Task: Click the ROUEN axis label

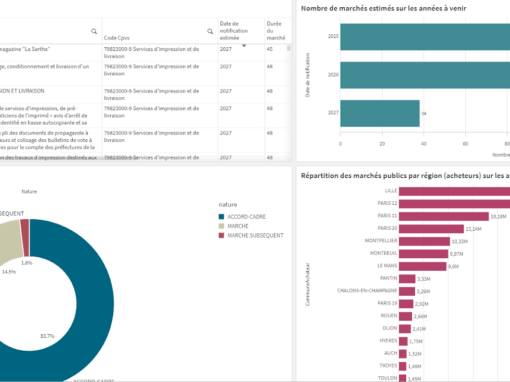Action: pyautogui.click(x=389, y=316)
